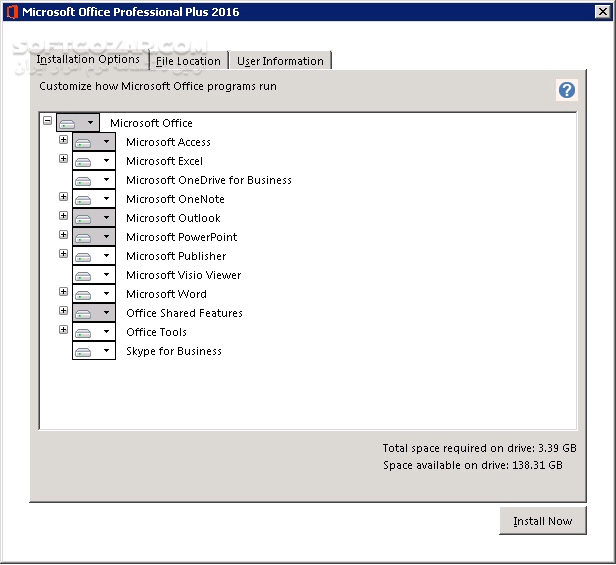The height and width of the screenshot is (565, 616).
Task: Open the User Information tab
Action: point(280,61)
